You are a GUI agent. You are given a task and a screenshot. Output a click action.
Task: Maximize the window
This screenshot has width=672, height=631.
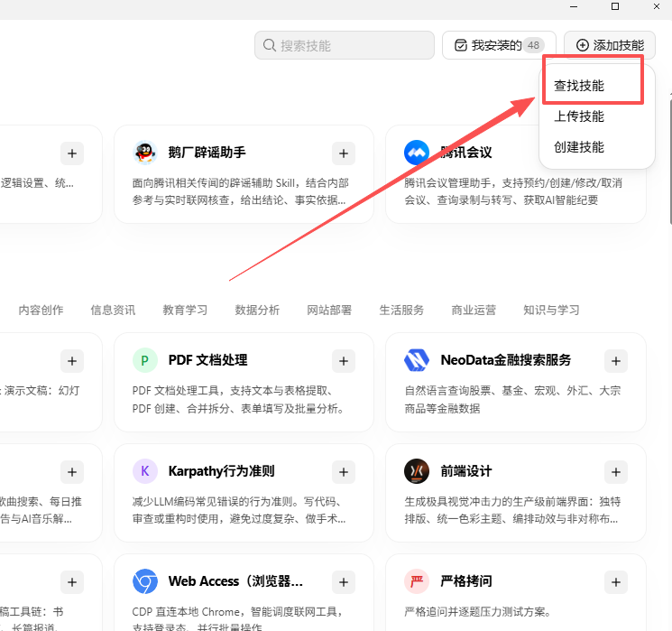[x=615, y=6]
